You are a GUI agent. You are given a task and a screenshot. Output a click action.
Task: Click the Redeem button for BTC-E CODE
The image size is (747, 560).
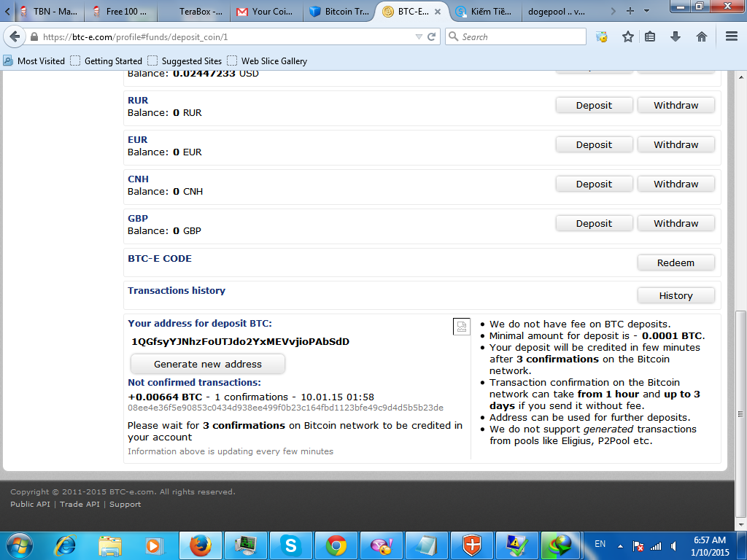[x=676, y=262]
